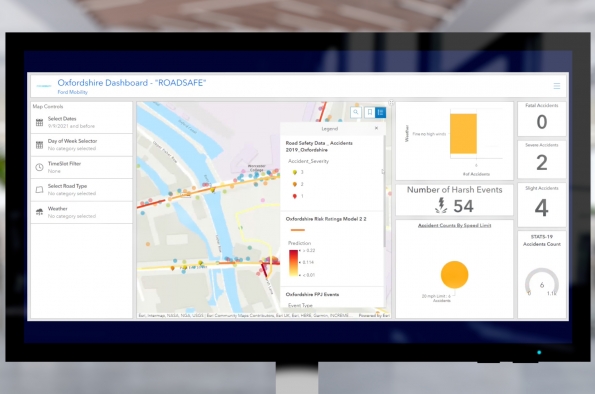The width and height of the screenshot is (595, 394).
Task: Click the Accident Counts By Speed Limit title
Action: pos(454,225)
